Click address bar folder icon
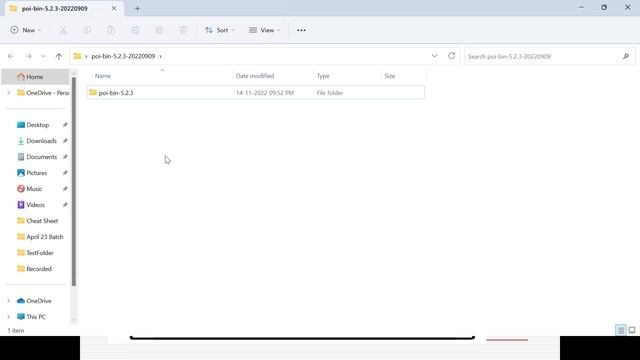This screenshot has height=360, width=640. click(77, 56)
